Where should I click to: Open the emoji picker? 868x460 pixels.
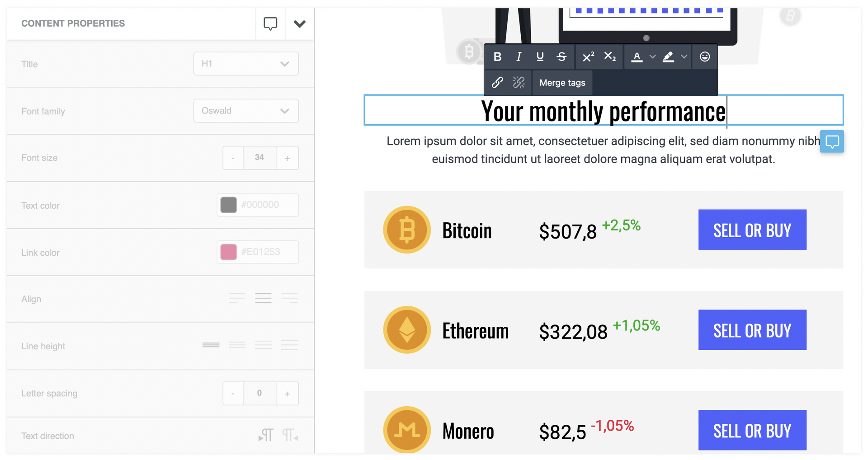click(x=704, y=57)
